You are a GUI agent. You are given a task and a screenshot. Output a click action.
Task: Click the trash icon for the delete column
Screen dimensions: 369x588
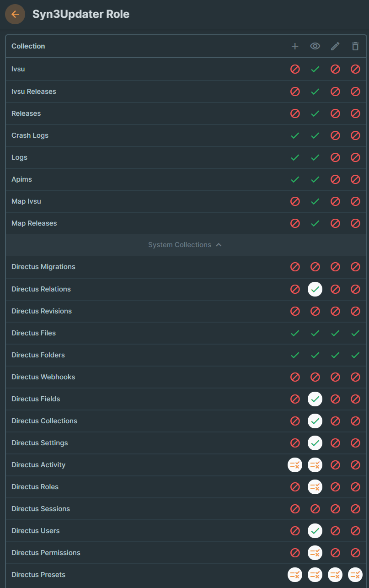pos(355,46)
